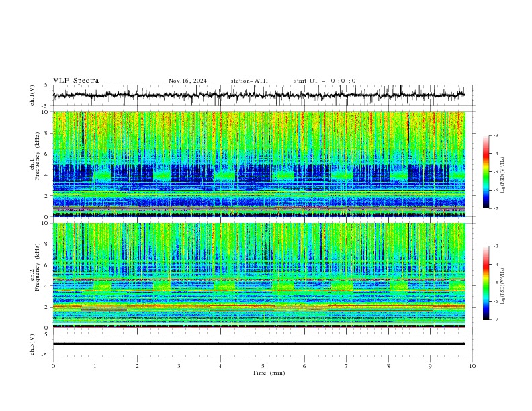Click time axis tick label '1'
532x411 pixels.
95,366
